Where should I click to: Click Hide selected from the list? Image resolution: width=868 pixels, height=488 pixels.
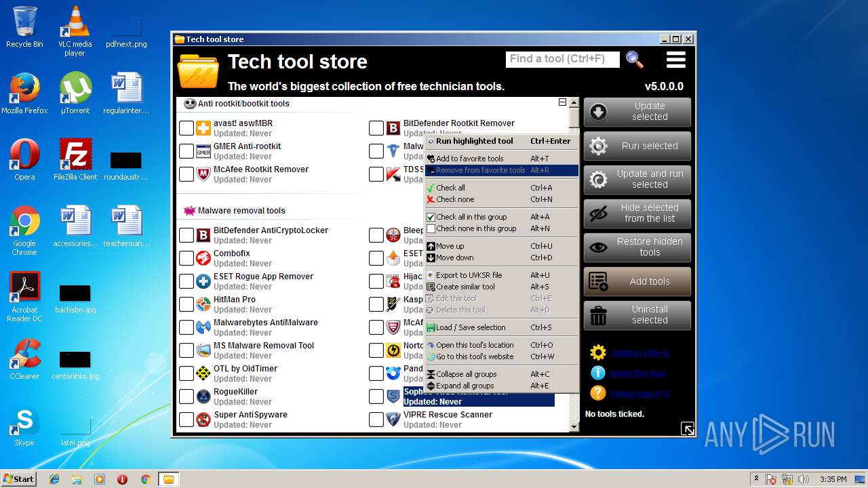(x=637, y=213)
